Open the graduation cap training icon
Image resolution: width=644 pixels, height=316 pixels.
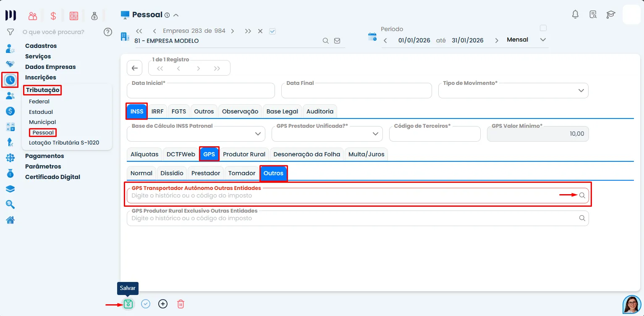[x=610, y=15]
